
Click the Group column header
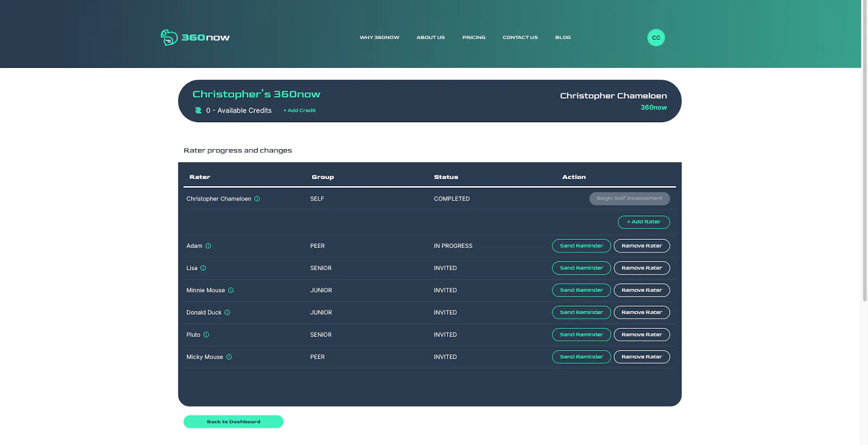323,177
